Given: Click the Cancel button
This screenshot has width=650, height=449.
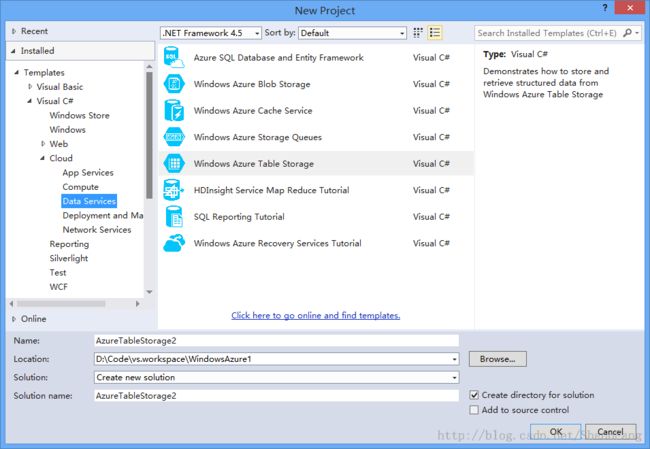Looking at the screenshot, I should click(x=610, y=432).
